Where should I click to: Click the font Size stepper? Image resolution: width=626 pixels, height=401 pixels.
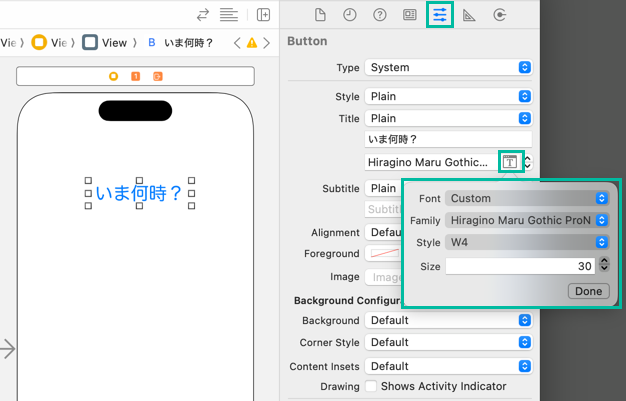click(603, 265)
